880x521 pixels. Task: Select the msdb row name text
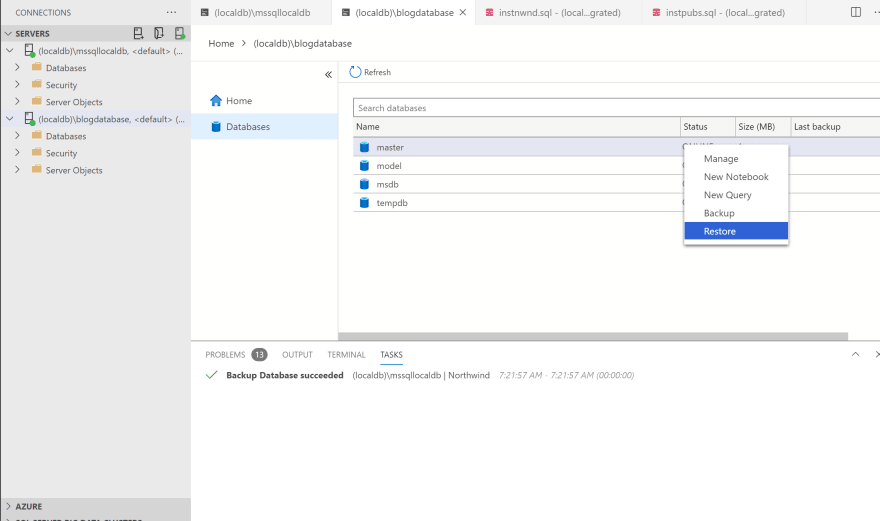pos(387,184)
